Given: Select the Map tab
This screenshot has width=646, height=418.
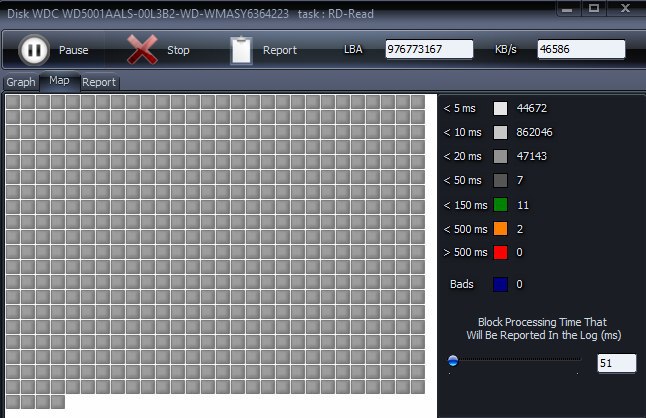Looking at the screenshot, I should pos(59,80).
